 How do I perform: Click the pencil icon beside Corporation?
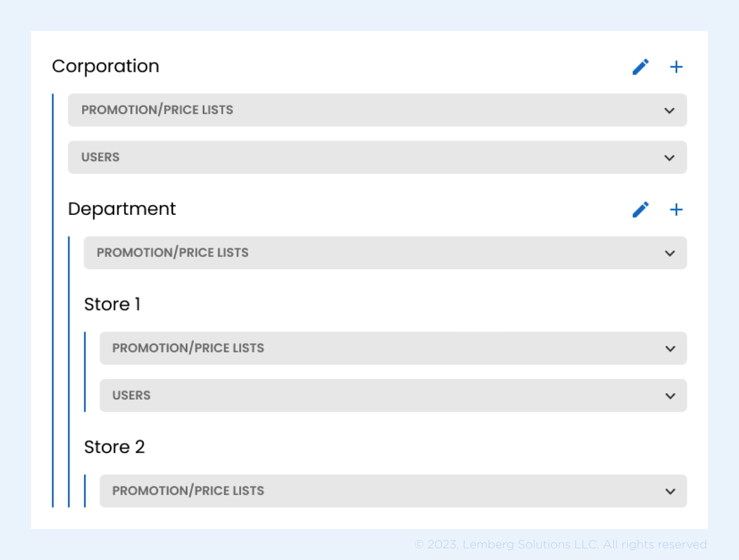click(641, 67)
